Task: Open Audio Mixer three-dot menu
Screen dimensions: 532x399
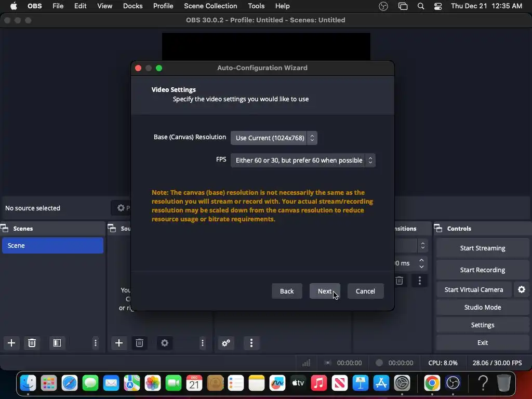Action: tap(251, 343)
